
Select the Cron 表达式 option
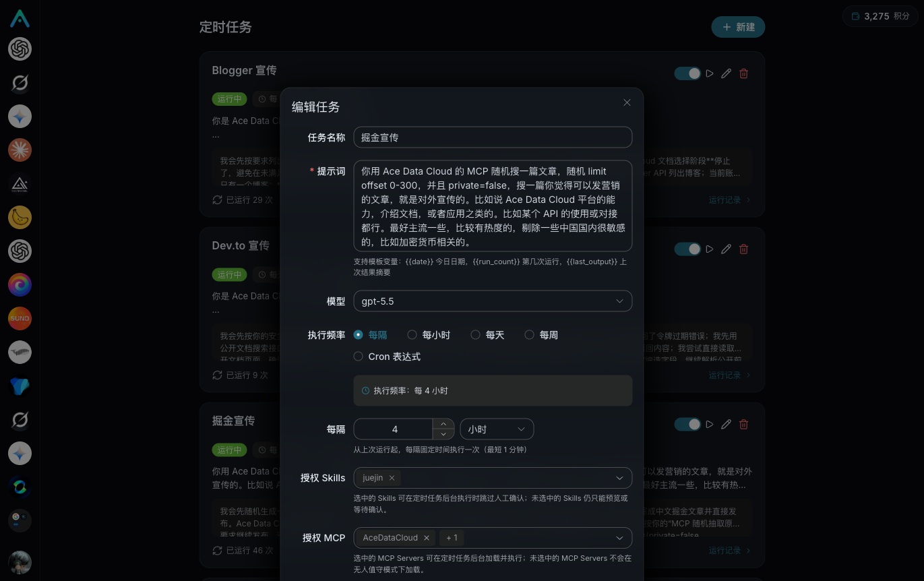[387, 357]
